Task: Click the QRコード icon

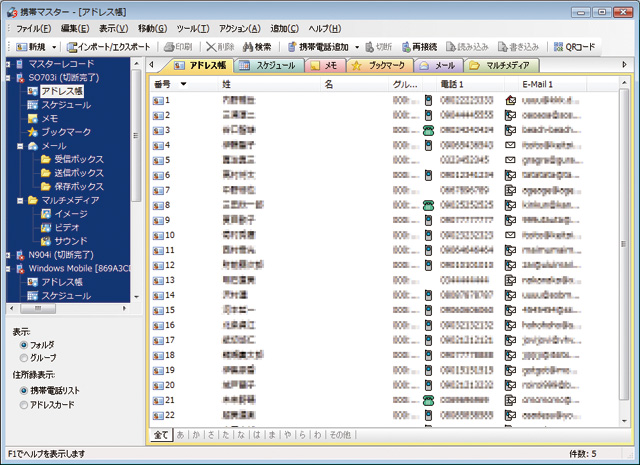Action: point(558,47)
